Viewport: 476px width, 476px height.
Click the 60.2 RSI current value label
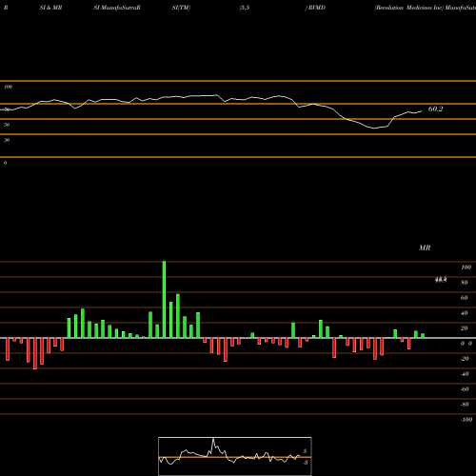coord(435,109)
